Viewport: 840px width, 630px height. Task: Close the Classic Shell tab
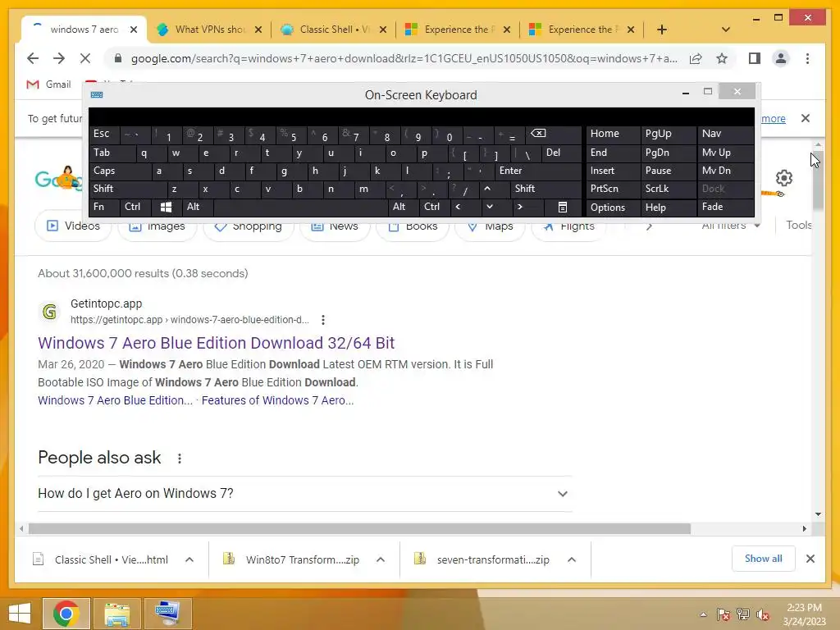point(382,30)
